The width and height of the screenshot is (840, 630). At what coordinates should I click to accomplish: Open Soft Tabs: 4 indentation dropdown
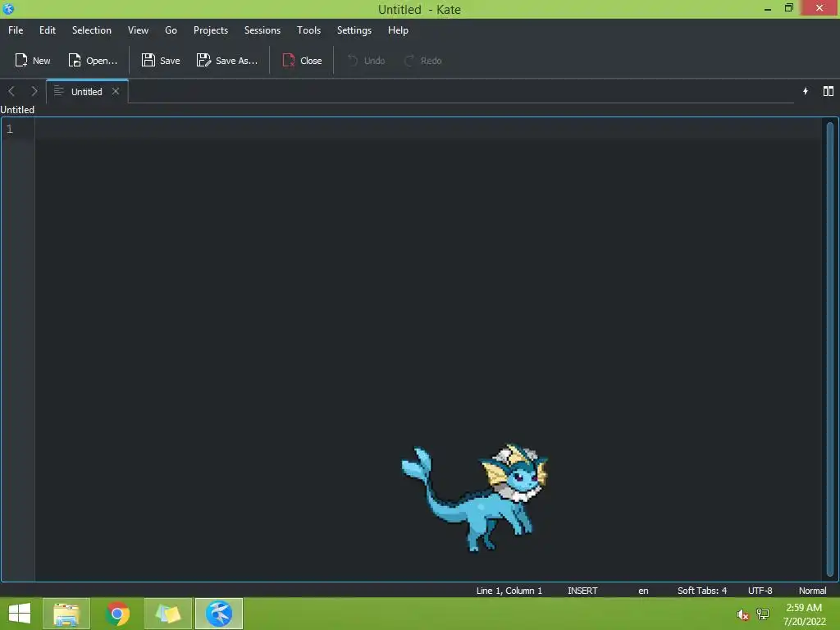tap(702, 591)
